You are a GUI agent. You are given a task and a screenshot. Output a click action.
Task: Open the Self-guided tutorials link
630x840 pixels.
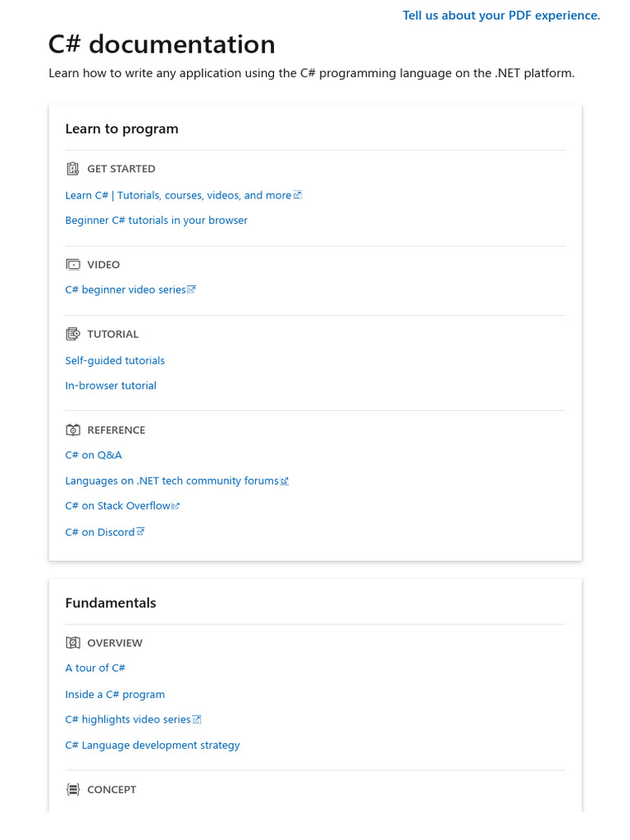click(115, 361)
